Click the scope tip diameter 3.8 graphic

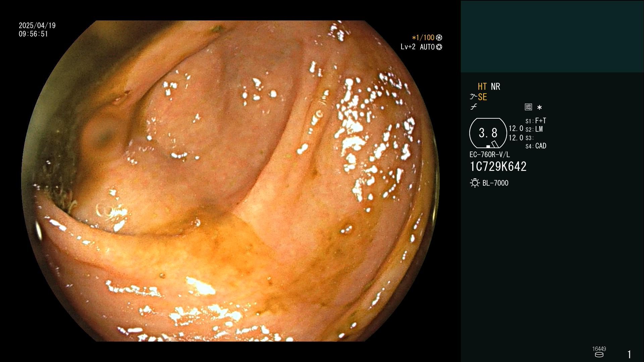(488, 133)
